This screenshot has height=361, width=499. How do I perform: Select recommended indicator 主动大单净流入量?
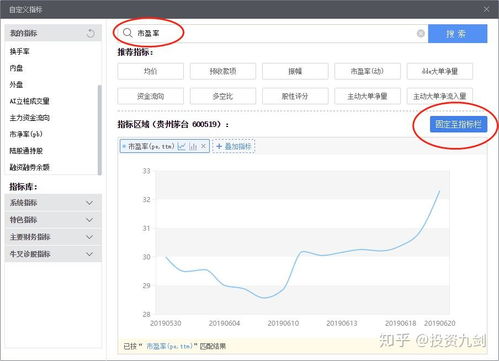440,96
